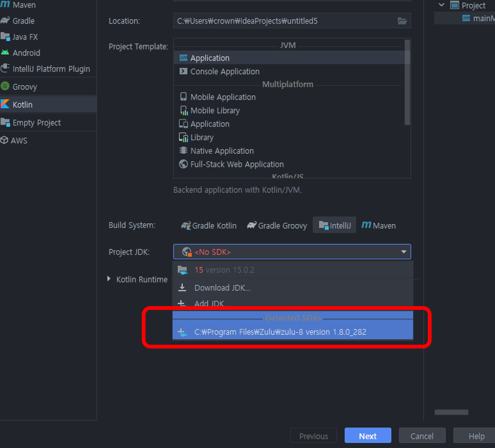
Task: Expand the Kotlin Runtime section
Action: (x=109, y=279)
